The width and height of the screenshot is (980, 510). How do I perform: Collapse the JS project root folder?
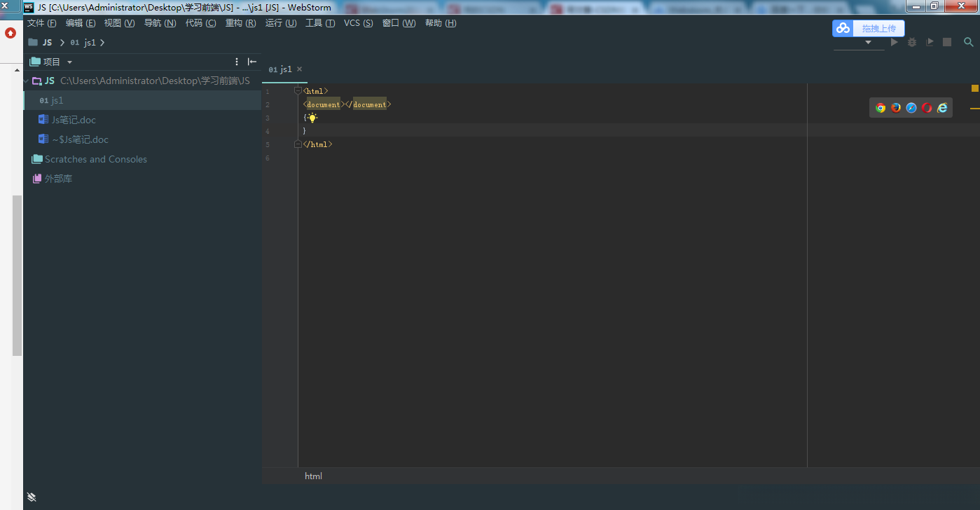coord(27,81)
